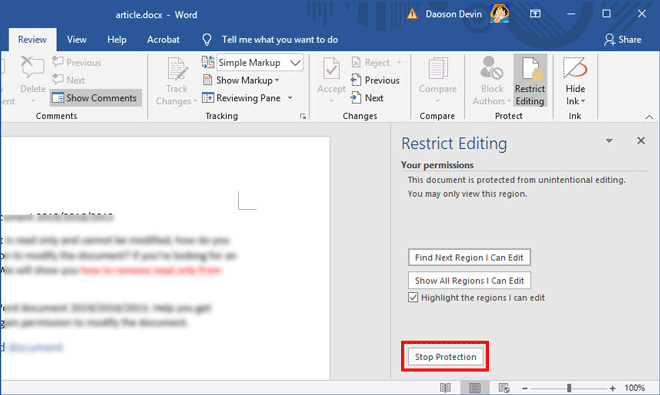Click the zoom out minus button
Viewport: 660px width, 395px height.
524,388
